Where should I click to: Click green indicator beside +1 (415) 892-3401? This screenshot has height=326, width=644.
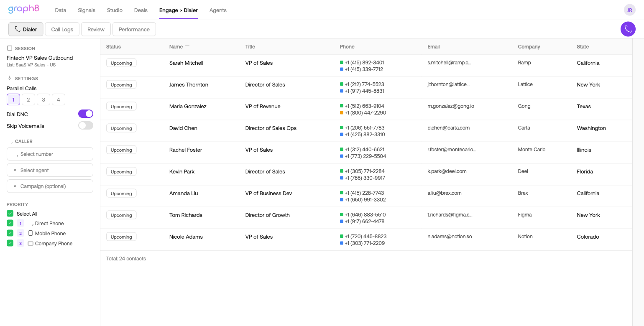pos(342,63)
